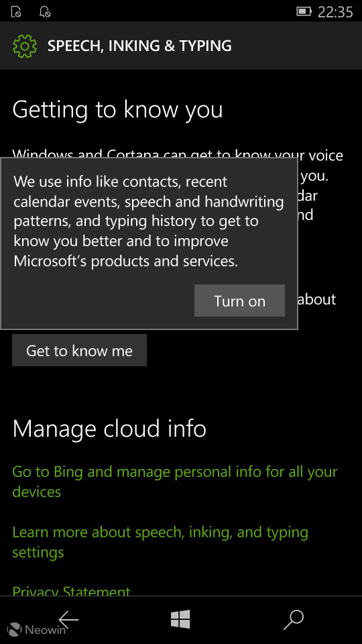Tap the 22:35 clock in status bar
The image size is (362, 644).
tap(335, 12)
